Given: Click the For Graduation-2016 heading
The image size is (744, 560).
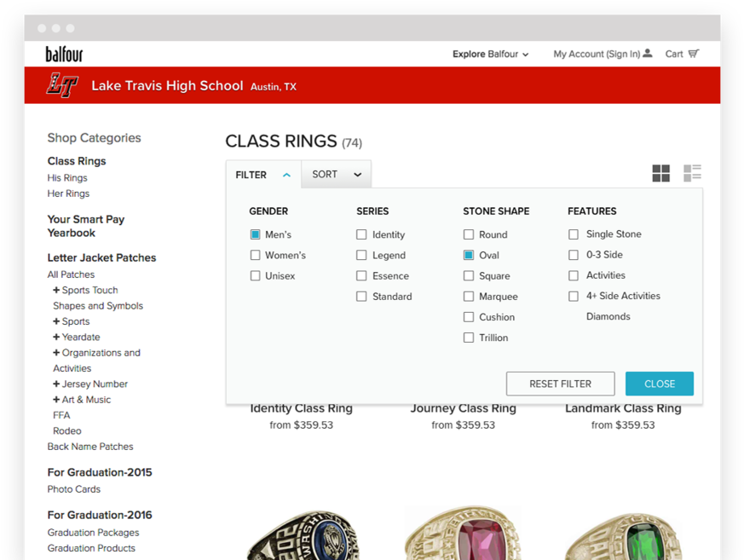Looking at the screenshot, I should (100, 515).
